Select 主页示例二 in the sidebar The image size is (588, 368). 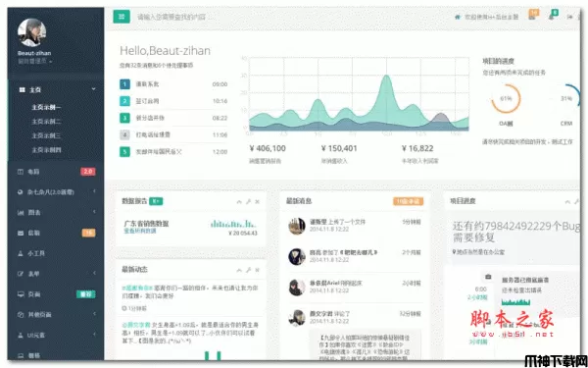pos(46,122)
